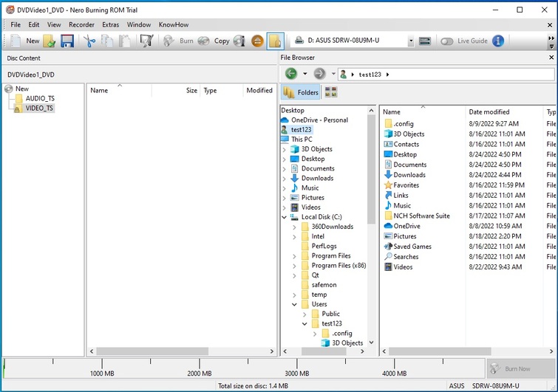Click the disc capacity gauge bar
Screen dimensions: 558x392
pyautogui.click(x=243, y=368)
